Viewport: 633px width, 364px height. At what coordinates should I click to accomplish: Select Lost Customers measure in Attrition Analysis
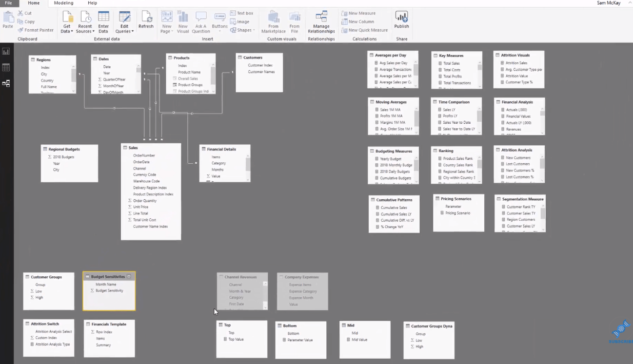(518, 164)
